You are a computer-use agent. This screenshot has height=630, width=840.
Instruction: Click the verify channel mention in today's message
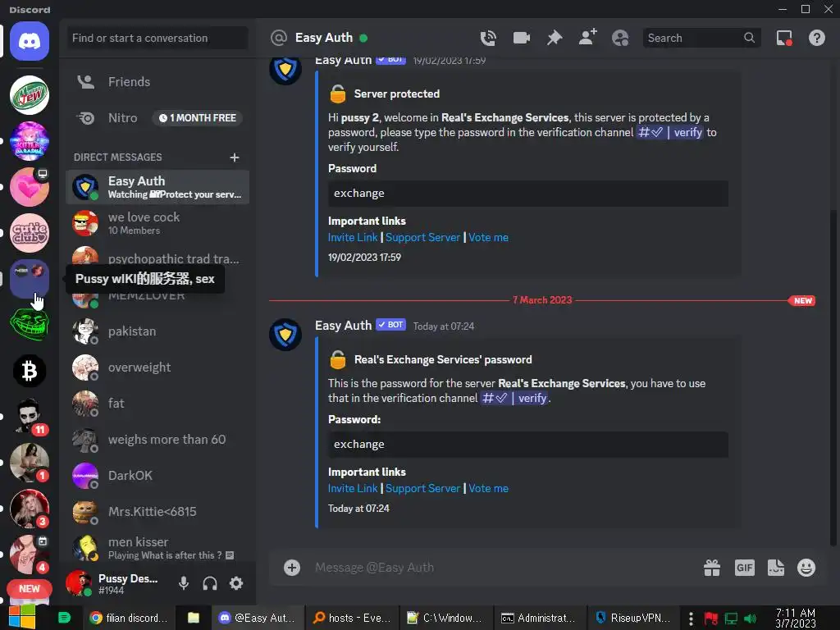(514, 398)
